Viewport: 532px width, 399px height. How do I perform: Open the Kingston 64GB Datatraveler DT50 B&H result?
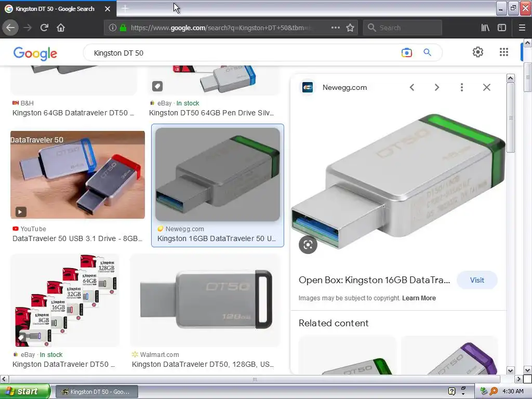pos(73,113)
